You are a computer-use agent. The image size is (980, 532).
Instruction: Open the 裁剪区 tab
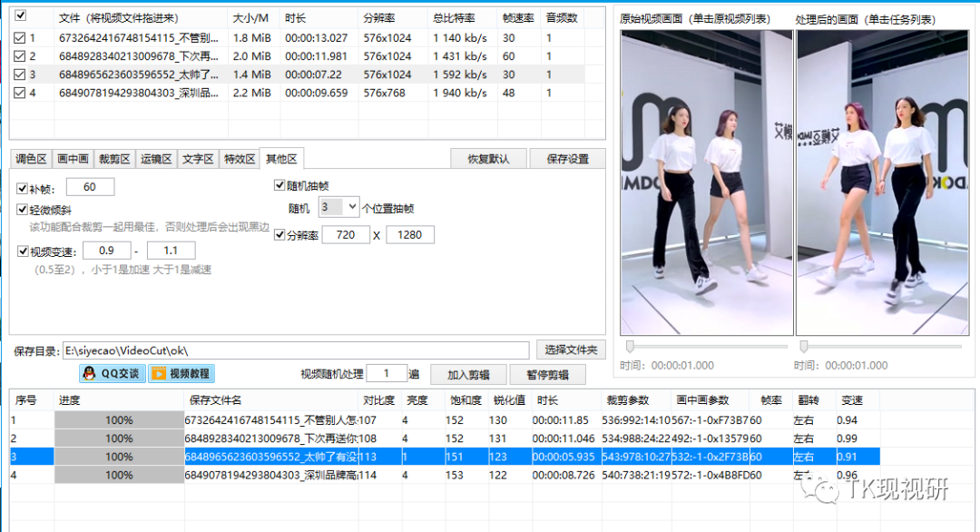coord(114,159)
